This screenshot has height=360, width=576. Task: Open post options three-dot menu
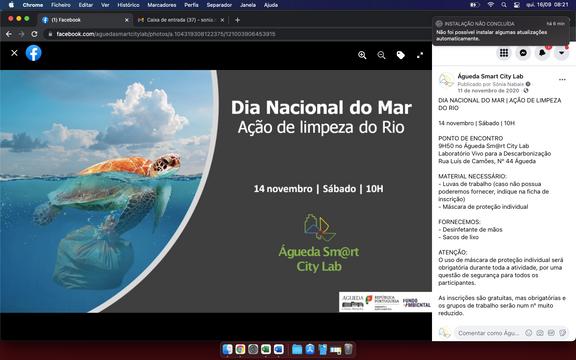coord(562,79)
